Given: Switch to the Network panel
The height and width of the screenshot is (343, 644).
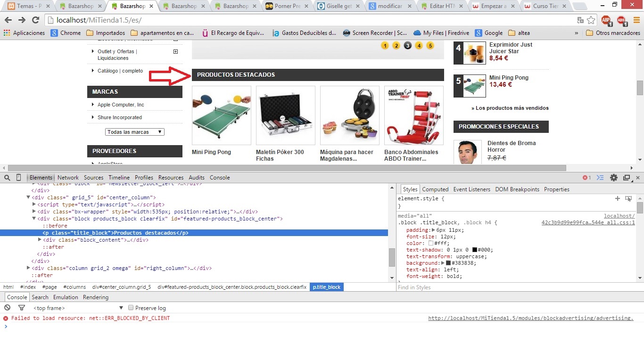Looking at the screenshot, I should pyautogui.click(x=68, y=178).
